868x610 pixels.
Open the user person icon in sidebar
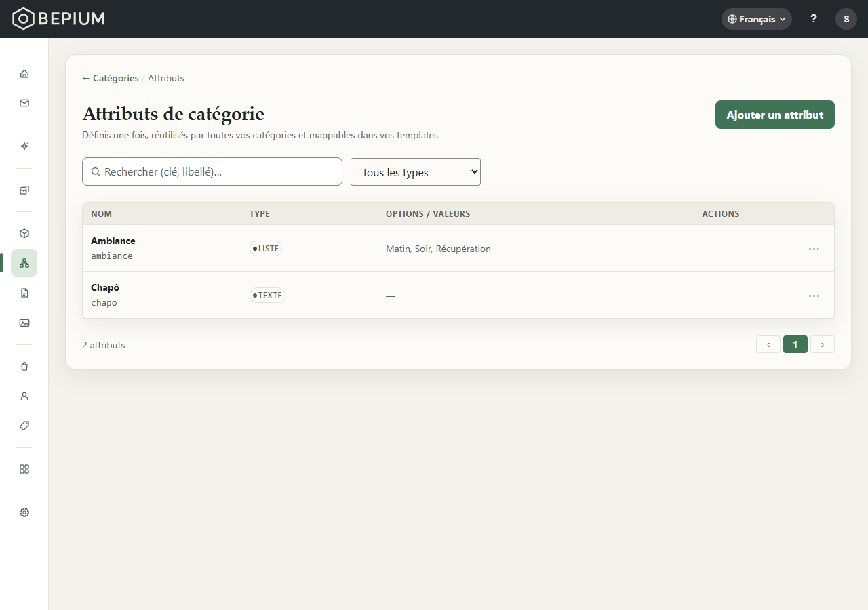(x=24, y=396)
